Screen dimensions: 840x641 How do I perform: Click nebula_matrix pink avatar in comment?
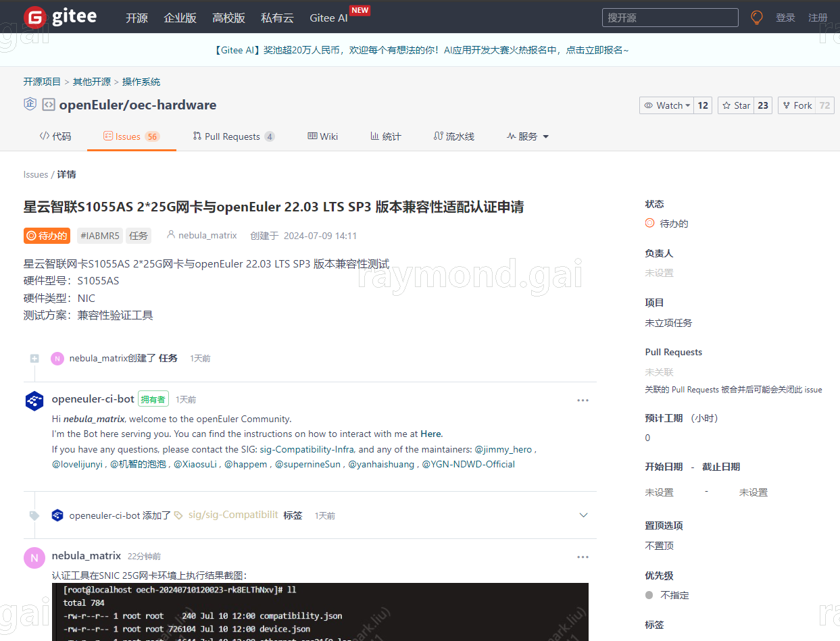click(34, 557)
